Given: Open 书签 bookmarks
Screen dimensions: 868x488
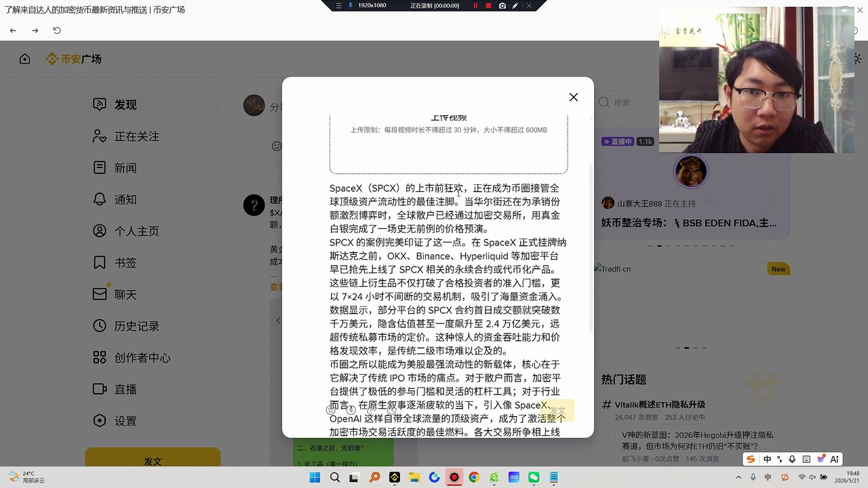Looking at the screenshot, I should point(153,262).
